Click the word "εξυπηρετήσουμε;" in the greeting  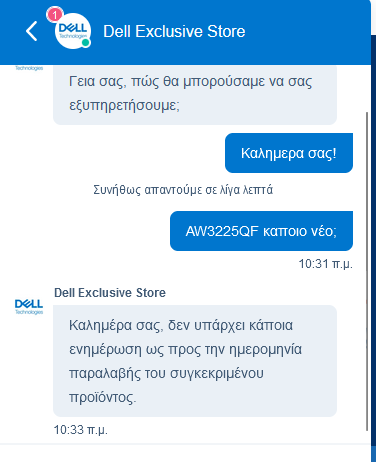[124, 105]
